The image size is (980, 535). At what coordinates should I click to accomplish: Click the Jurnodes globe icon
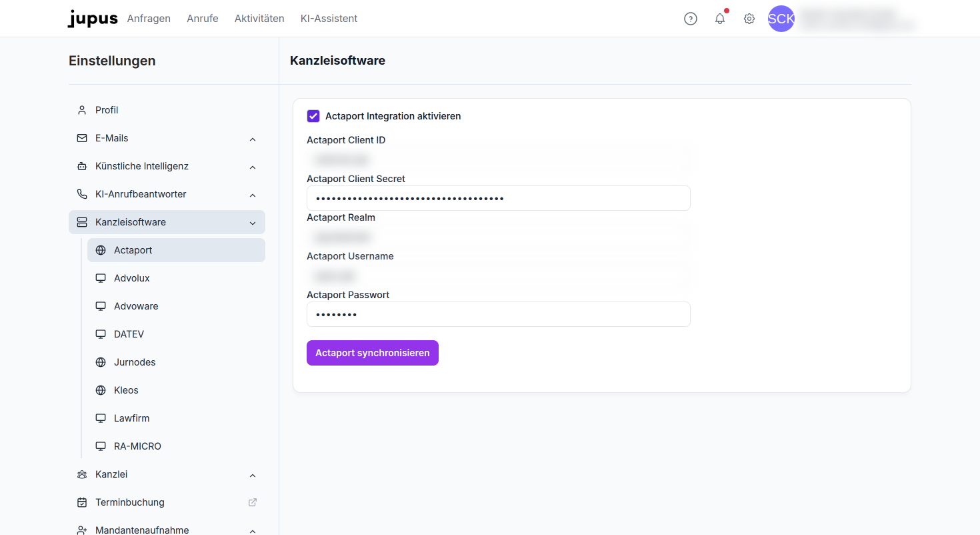(x=101, y=362)
